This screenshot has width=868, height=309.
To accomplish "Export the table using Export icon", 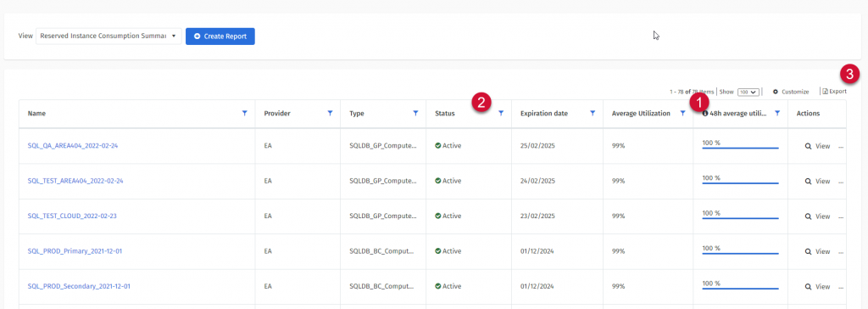I will point(825,92).
